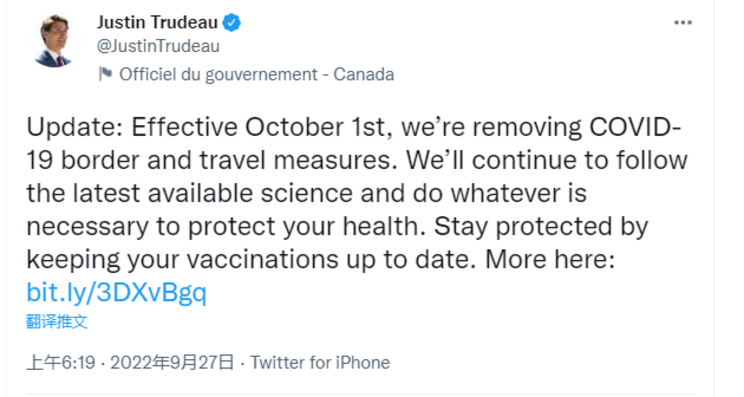Open the @JustinTrudeau handle
The image size is (744, 397).
[x=158, y=46]
